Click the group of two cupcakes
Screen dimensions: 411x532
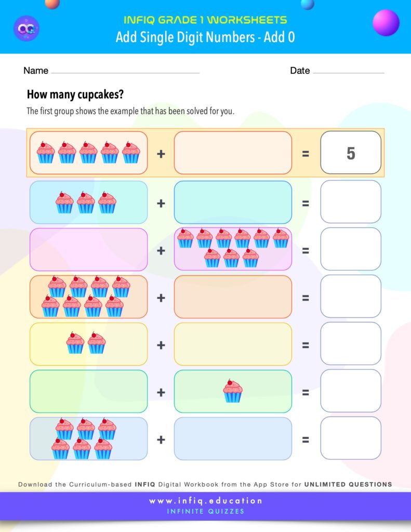pos(86,343)
